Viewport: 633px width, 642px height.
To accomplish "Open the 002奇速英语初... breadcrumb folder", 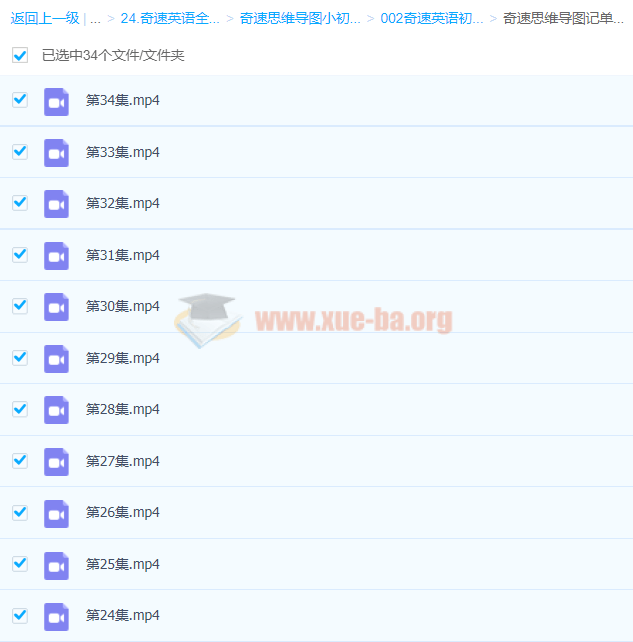I will pos(431,19).
